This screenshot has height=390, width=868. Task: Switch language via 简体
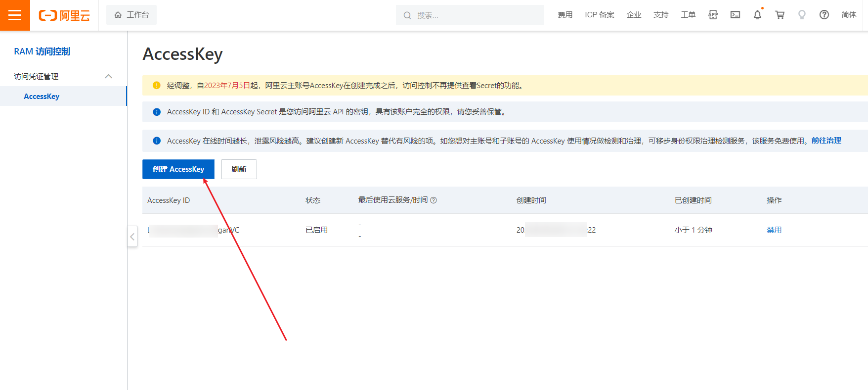tap(849, 15)
